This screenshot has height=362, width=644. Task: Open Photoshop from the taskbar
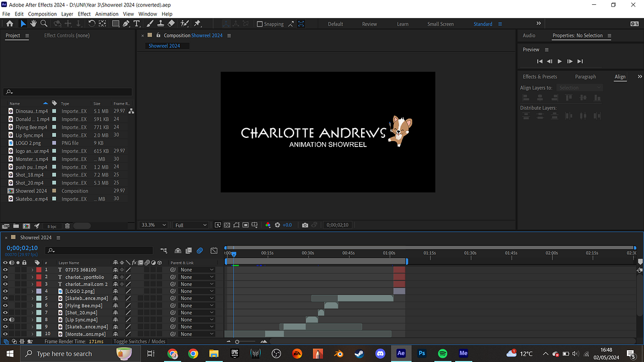coord(422,353)
